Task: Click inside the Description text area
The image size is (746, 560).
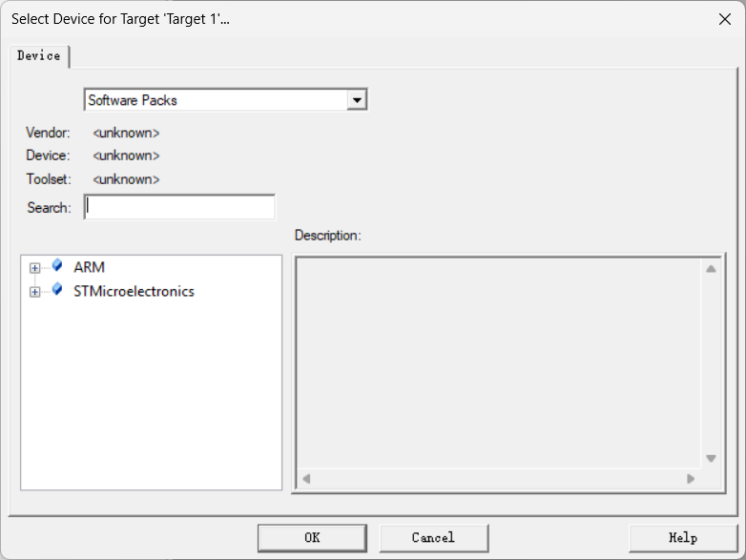Action: 499,363
